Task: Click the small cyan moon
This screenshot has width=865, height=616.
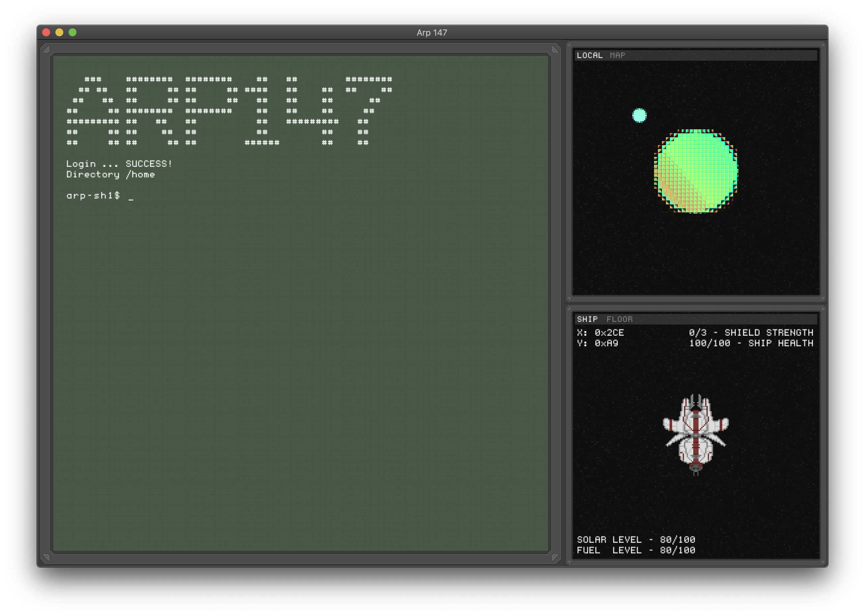Action: coord(640,115)
